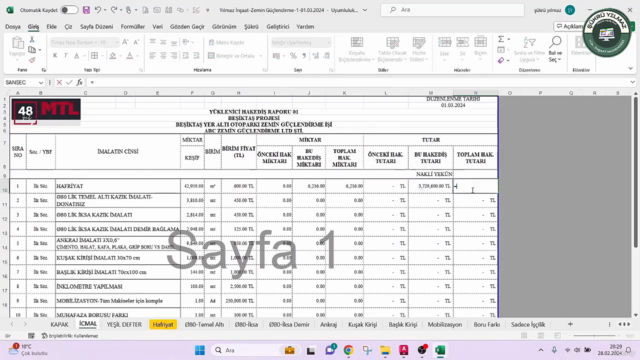
Task: Open the font size dropdown
Action: click(117, 42)
